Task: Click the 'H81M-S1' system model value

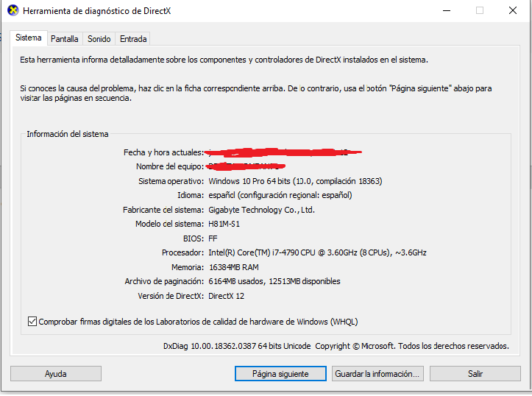Action: [x=224, y=224]
